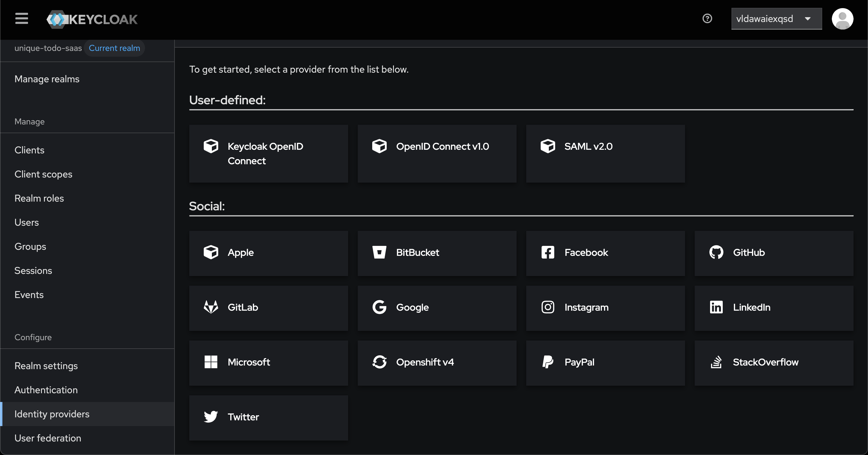Choose the Google provider name

[x=412, y=307]
